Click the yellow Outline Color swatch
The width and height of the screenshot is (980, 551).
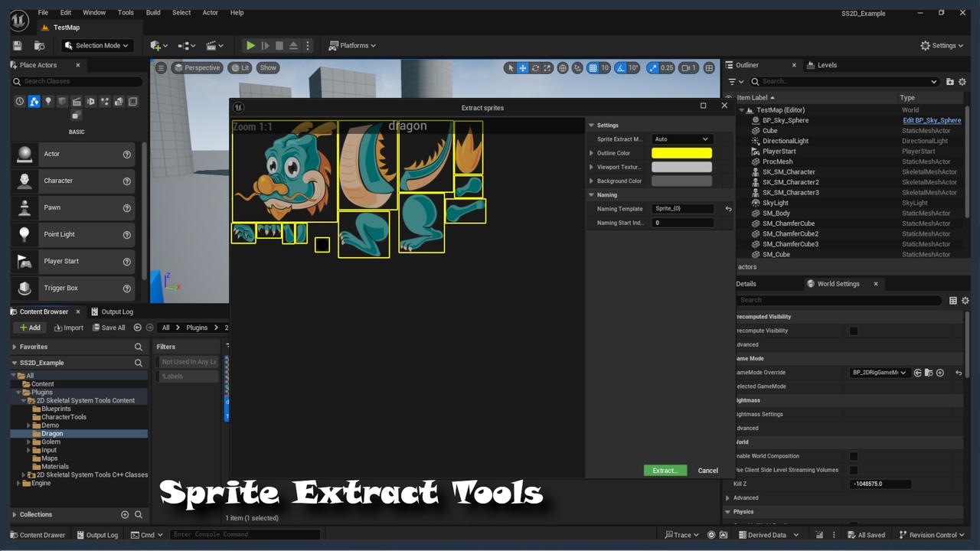pyautogui.click(x=681, y=153)
